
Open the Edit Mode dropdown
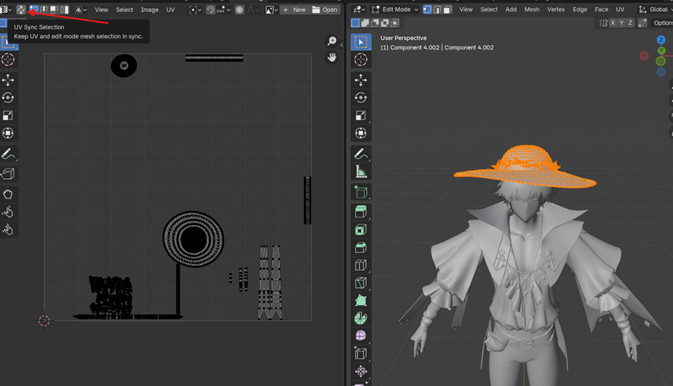click(394, 9)
